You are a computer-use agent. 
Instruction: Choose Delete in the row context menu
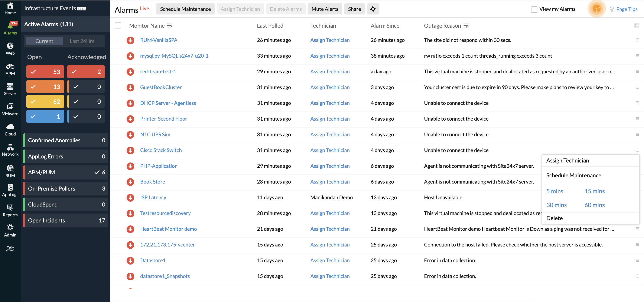point(554,218)
